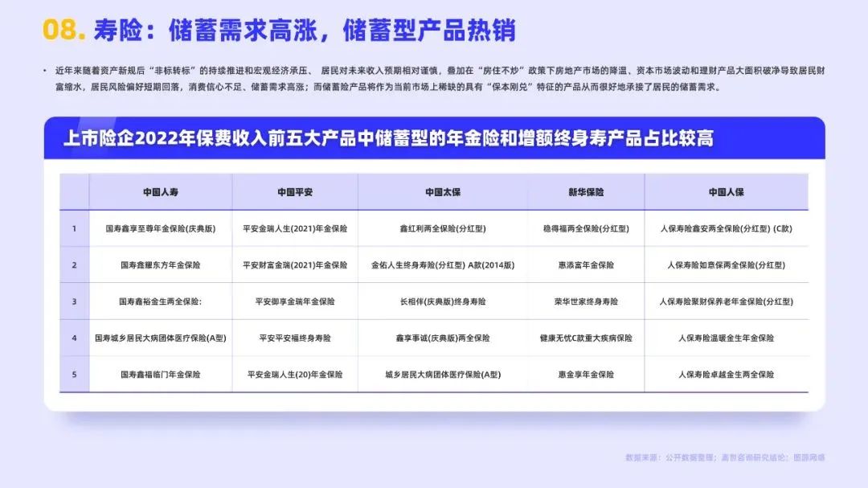Click the cell "平安金瑞人生(20)年金保险"
Screen dimensions: 868x488
(x=295, y=375)
